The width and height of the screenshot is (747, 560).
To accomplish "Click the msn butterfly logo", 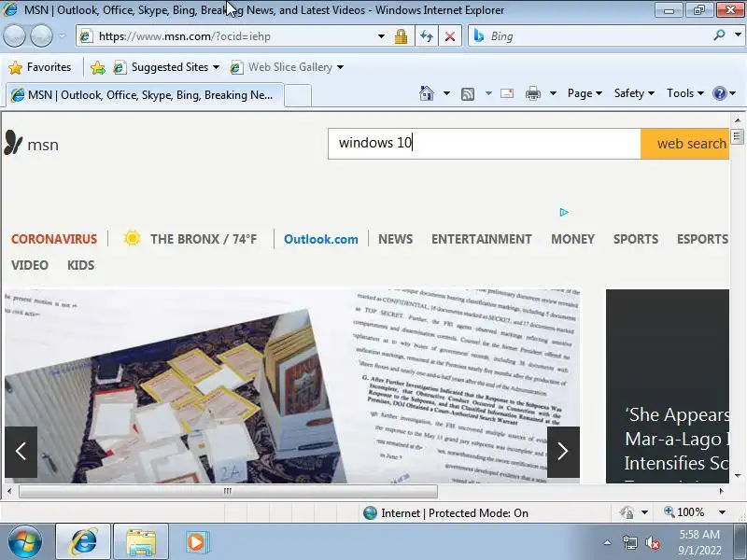I will pyautogui.click(x=32, y=144).
